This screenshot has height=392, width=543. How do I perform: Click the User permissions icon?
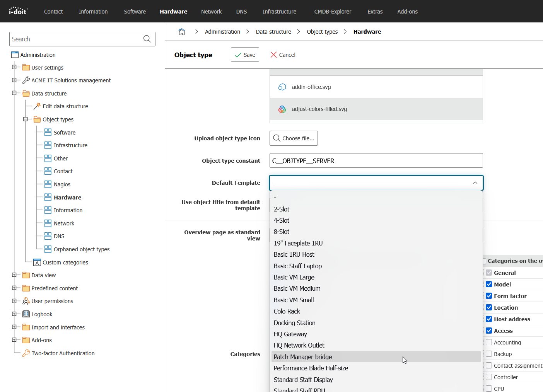pos(26,301)
